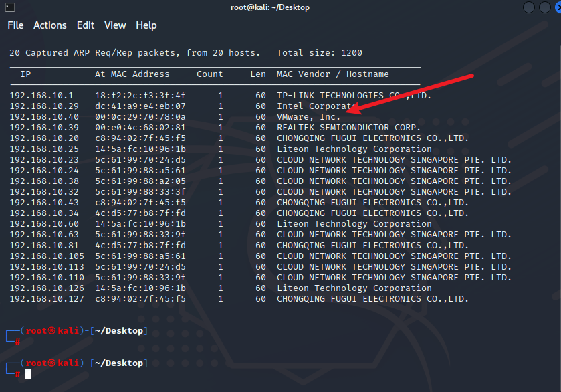The image size is (561, 392).
Task: Click MAC address 18:f2:2c:f3:3f:4f
Action: [x=140, y=96]
